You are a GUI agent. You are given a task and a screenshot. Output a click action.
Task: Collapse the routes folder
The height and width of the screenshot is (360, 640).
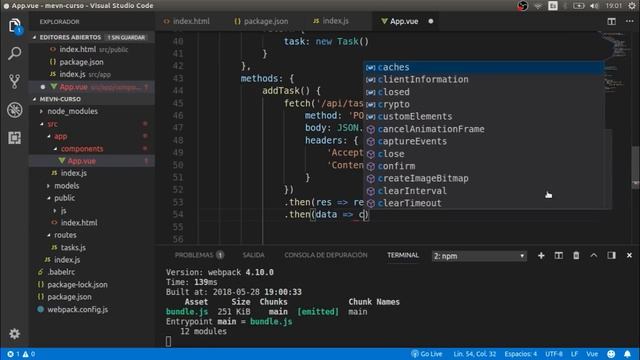click(65, 235)
